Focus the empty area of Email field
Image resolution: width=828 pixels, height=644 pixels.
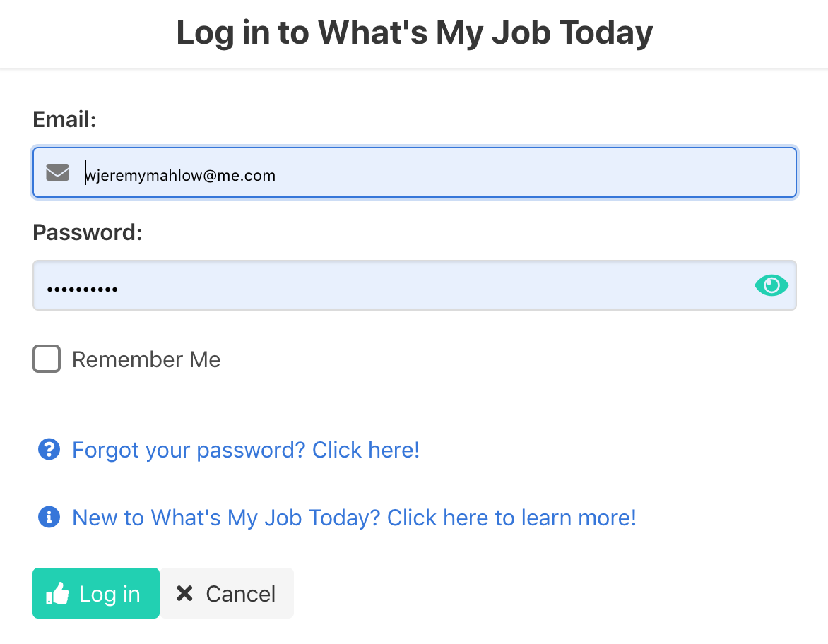(533, 172)
